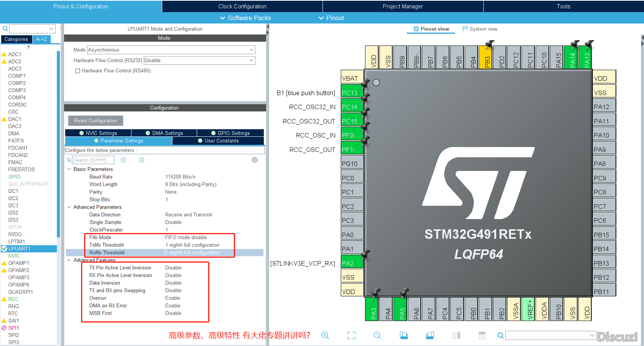Screen dimensions: 644x346
Task: Select the Parameter Settings tab
Action: pyautogui.click(x=119, y=141)
